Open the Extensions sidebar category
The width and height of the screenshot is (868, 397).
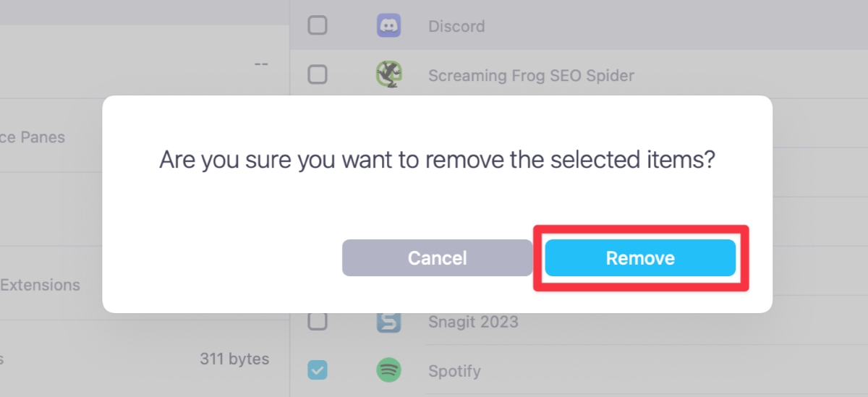40,285
